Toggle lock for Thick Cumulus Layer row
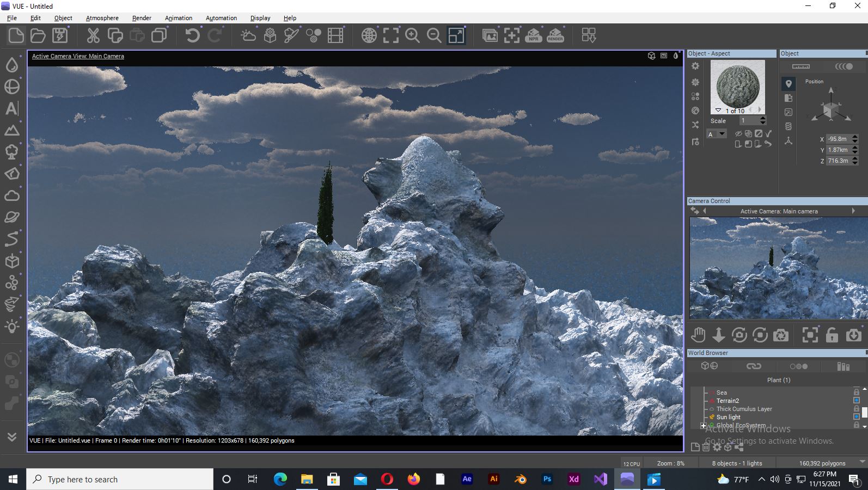868x490 pixels. pyautogui.click(x=857, y=408)
